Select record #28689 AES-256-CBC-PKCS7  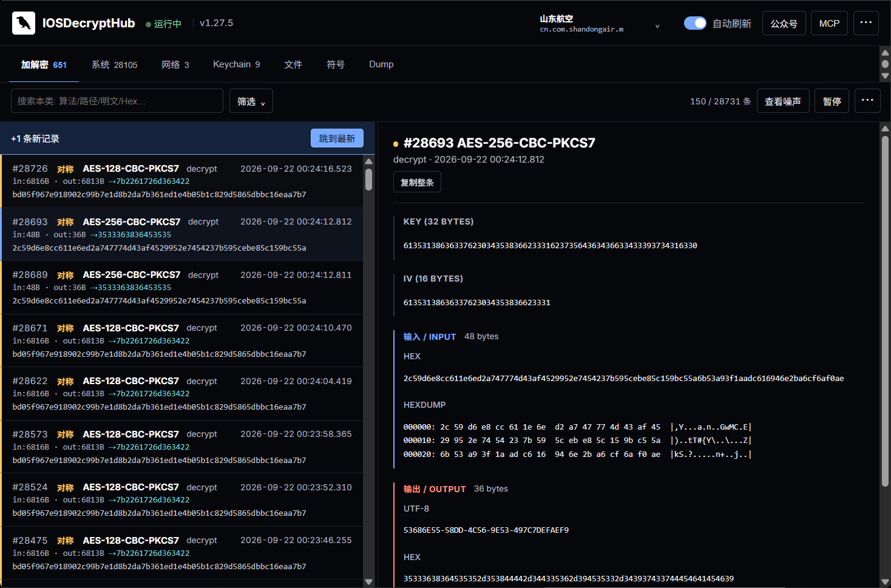(182, 288)
